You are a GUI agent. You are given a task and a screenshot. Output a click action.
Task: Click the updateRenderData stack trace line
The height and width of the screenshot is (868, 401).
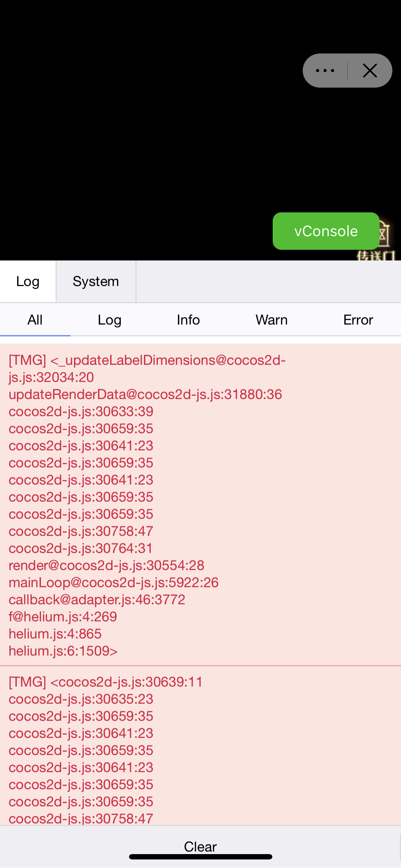click(145, 394)
